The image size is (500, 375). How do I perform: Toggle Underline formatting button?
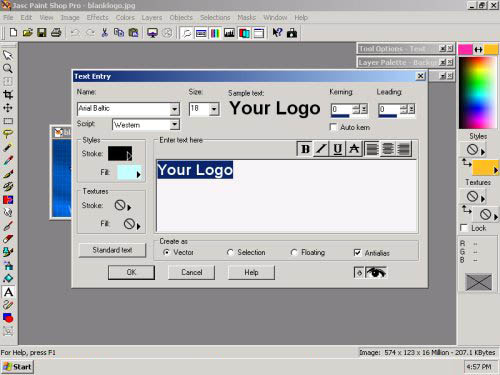click(337, 149)
